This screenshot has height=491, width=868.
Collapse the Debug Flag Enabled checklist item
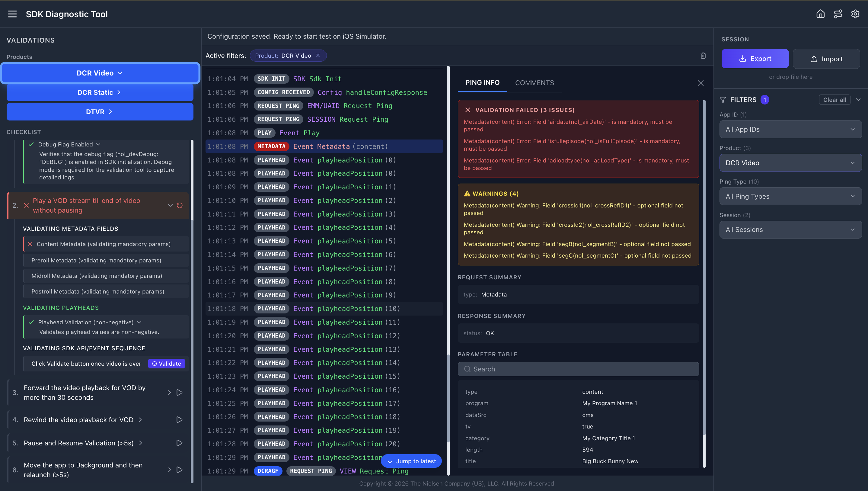pyautogui.click(x=98, y=144)
